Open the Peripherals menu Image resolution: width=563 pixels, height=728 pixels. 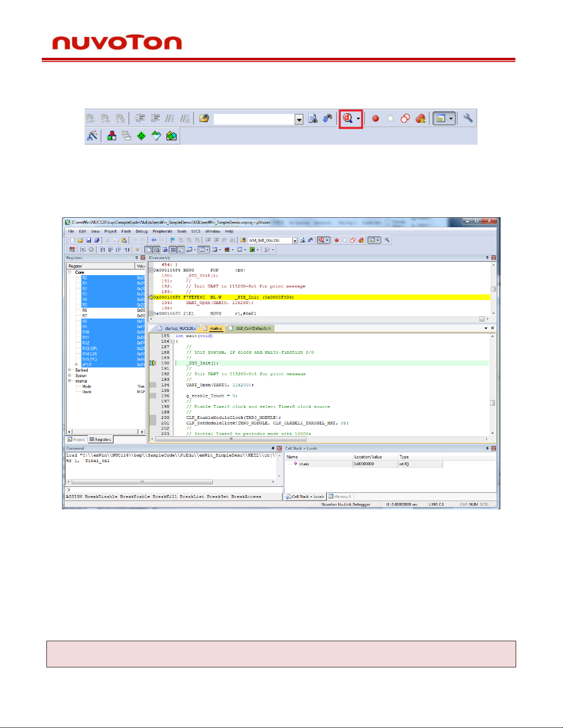point(162,231)
